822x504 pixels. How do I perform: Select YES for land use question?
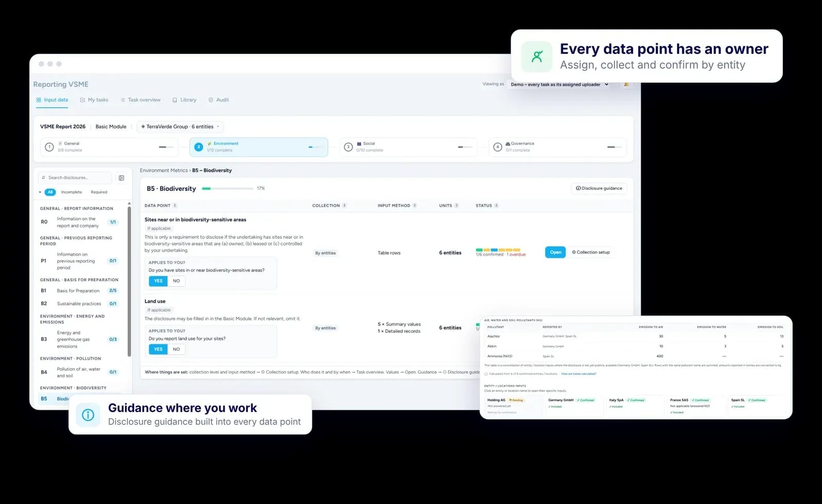[158, 349]
